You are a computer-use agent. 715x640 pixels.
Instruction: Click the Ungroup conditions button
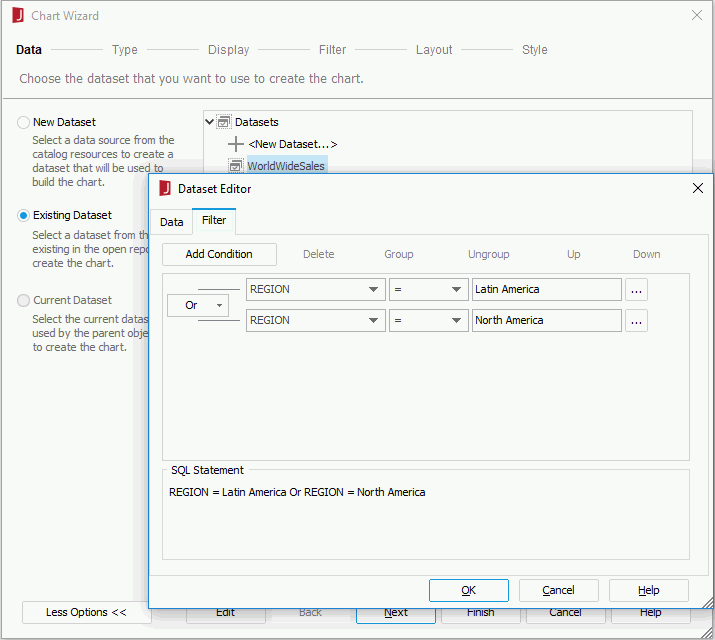488,254
